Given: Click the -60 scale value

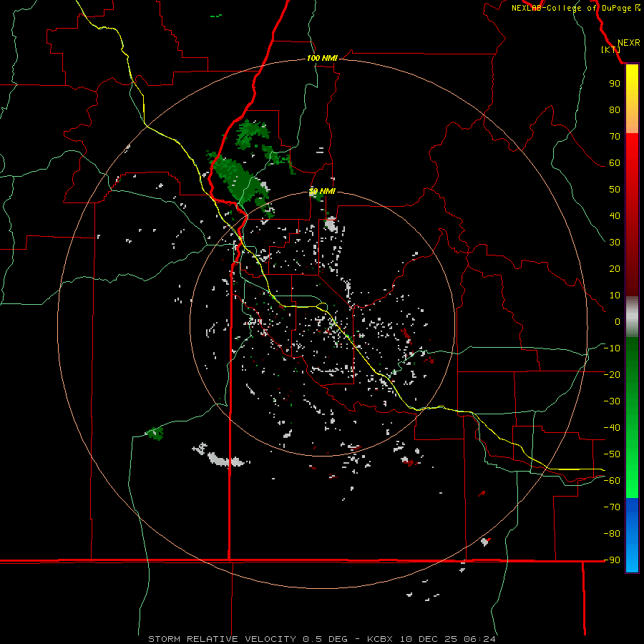Looking at the screenshot, I should [612, 481].
